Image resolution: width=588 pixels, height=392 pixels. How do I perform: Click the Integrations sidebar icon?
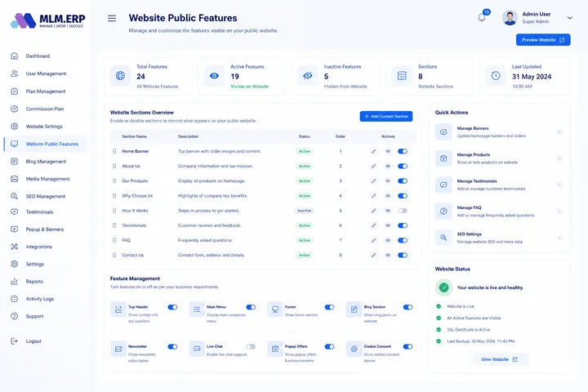click(14, 247)
